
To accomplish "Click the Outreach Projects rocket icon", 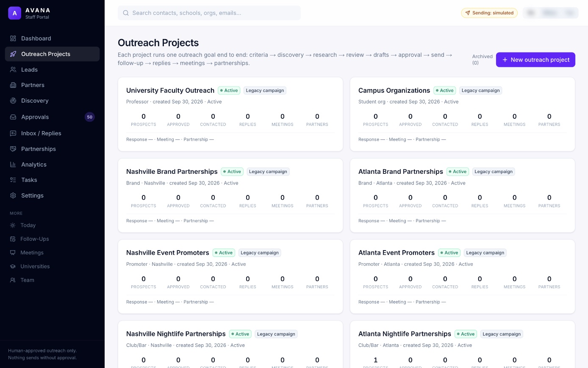I will tap(13, 54).
